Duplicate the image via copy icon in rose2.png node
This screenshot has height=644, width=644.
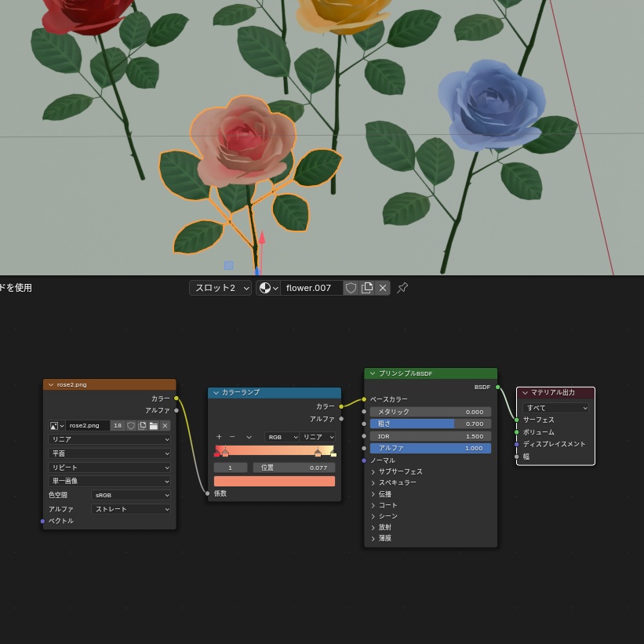[x=142, y=425]
